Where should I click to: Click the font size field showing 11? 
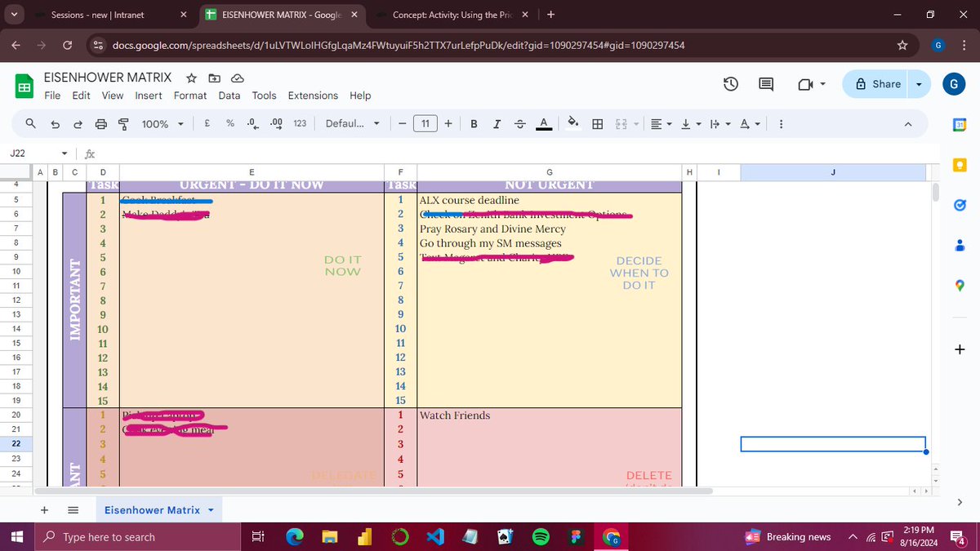pos(425,124)
